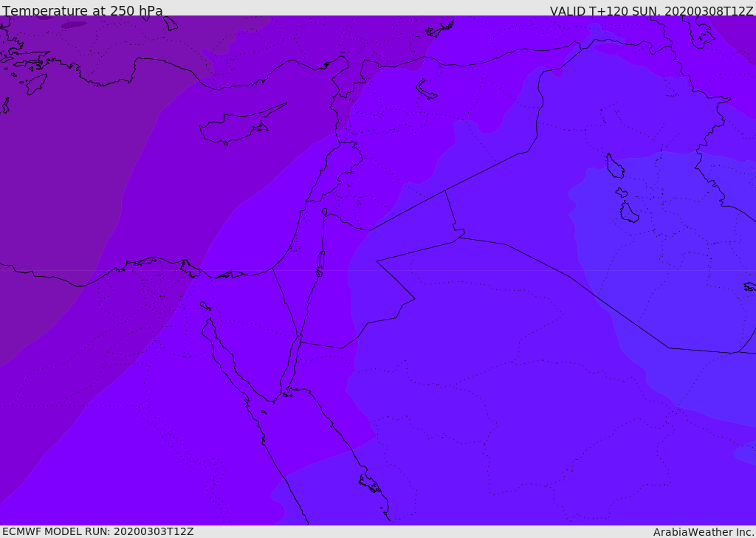Click the ArabiaWeather Inc. credit text
The image size is (756, 538).
(x=704, y=532)
